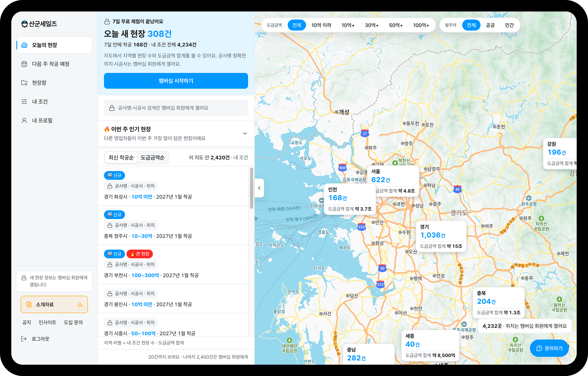Screen dimensions: 588x376
Task: Click the 내 조건 link beside 이 지도 안 2,420건
Action: [x=241, y=157]
